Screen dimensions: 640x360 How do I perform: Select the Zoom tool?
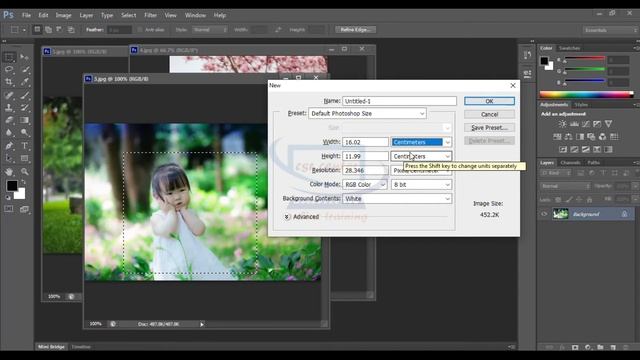click(x=24, y=172)
